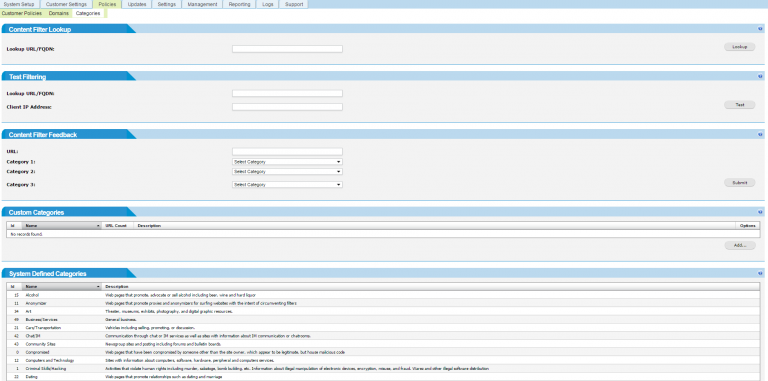This screenshot has width=768, height=381.
Task: Select the Community Sites category row
Action: [x=383, y=344]
